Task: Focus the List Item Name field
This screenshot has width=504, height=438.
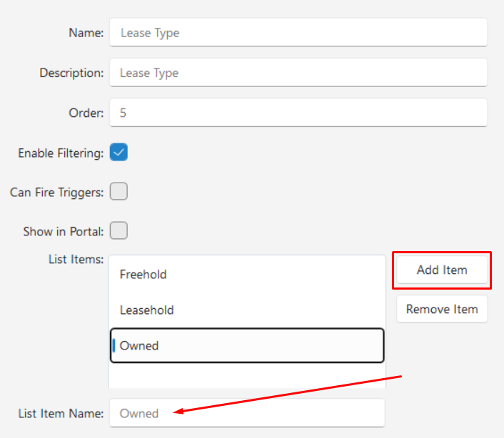Action: (x=247, y=413)
